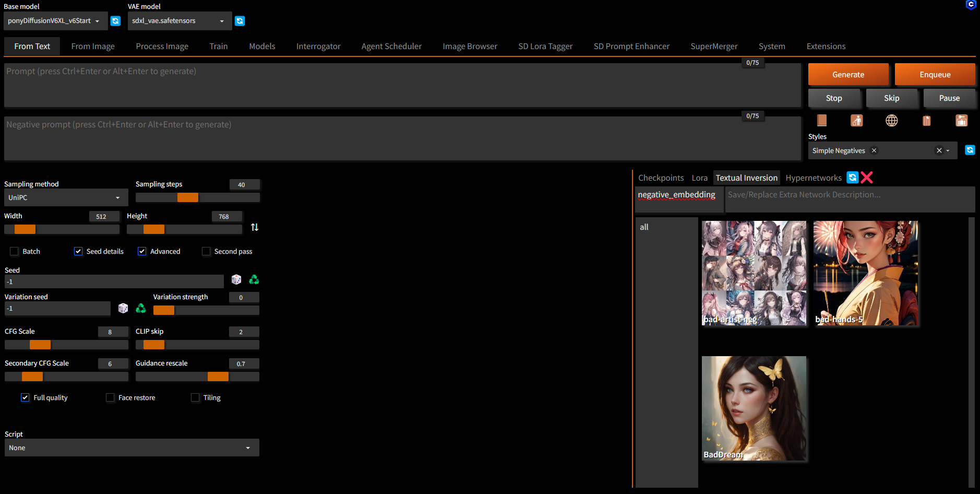Screen dimensions: 980x494
Task: Uncheck Seed details option
Action: point(78,251)
